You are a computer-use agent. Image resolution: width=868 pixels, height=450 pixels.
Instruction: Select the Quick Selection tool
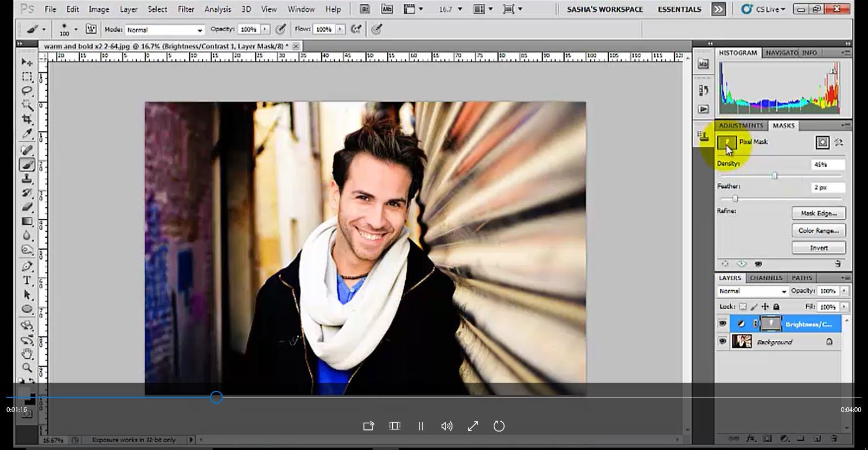pos(27,105)
